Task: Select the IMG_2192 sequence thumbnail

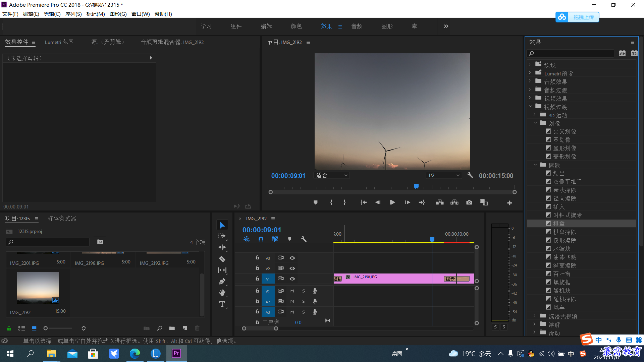Action: pos(38,288)
